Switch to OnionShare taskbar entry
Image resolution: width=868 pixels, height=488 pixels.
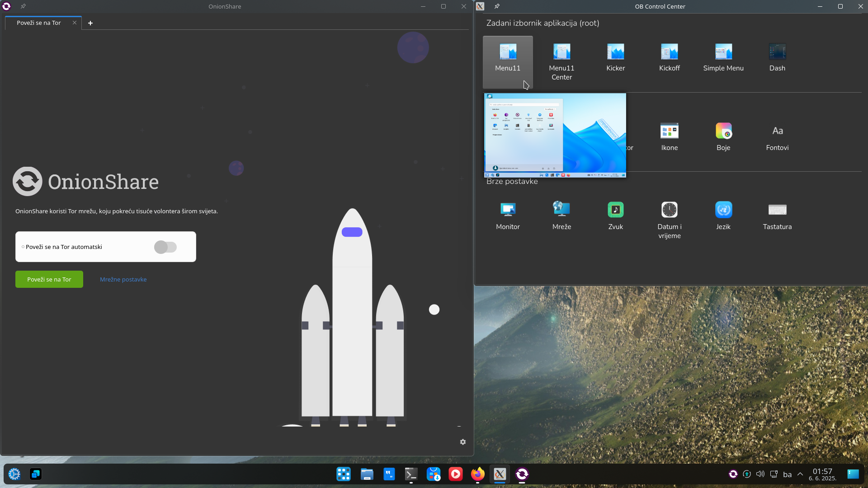pyautogui.click(x=522, y=474)
